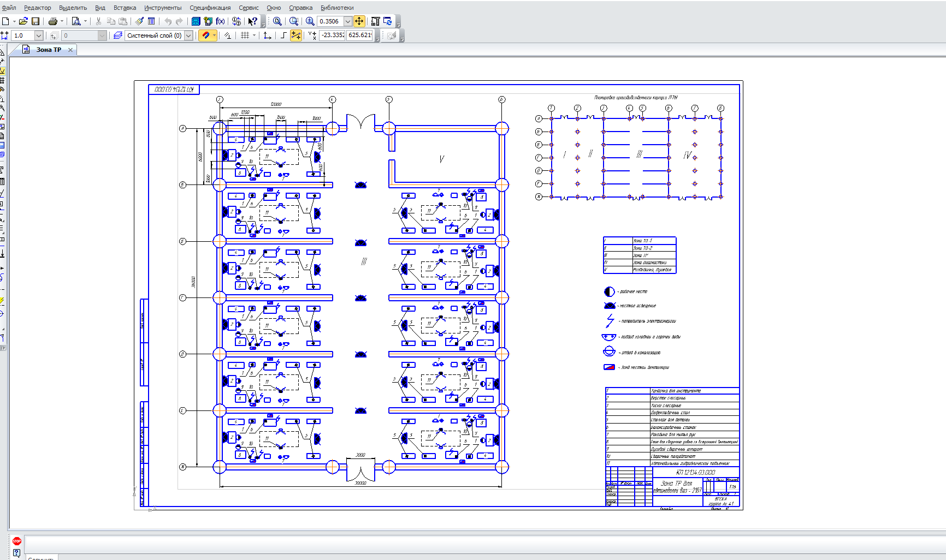Open the Вид menu
Screen dimensions: 946x560
(x=100, y=8)
